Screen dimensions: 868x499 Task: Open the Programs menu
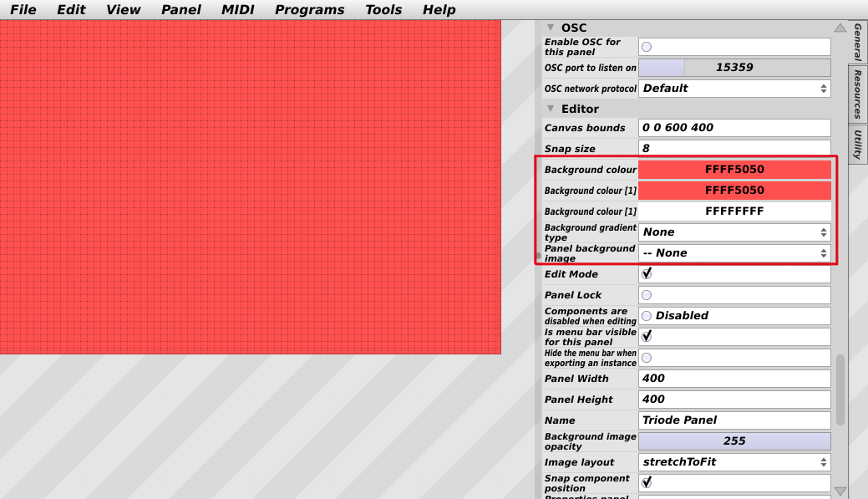[x=309, y=9]
